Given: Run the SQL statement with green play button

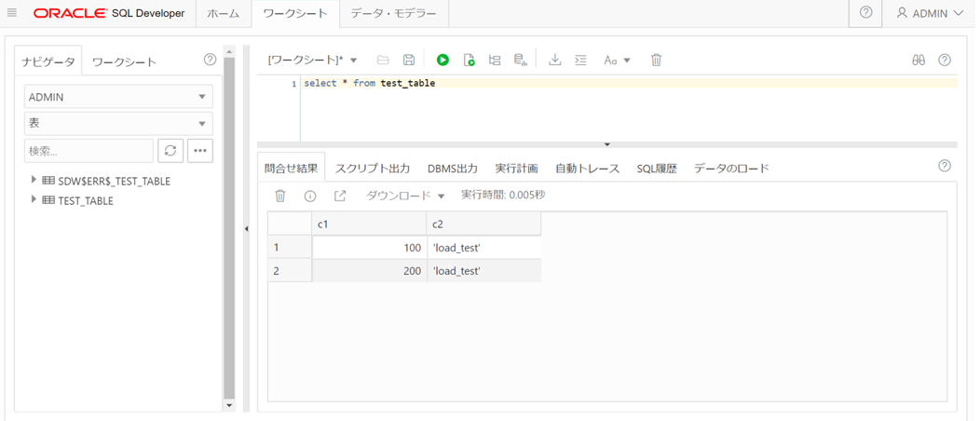Looking at the screenshot, I should click(x=442, y=60).
